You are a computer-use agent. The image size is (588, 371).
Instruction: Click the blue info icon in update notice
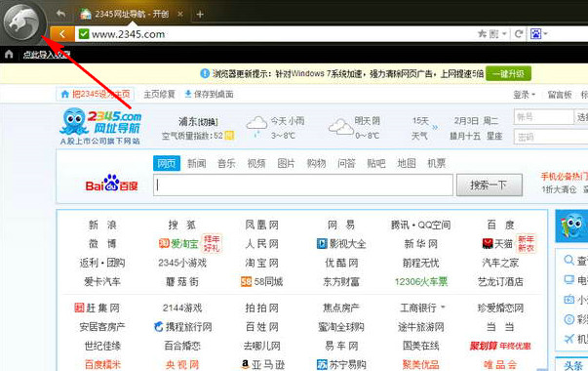pos(205,73)
